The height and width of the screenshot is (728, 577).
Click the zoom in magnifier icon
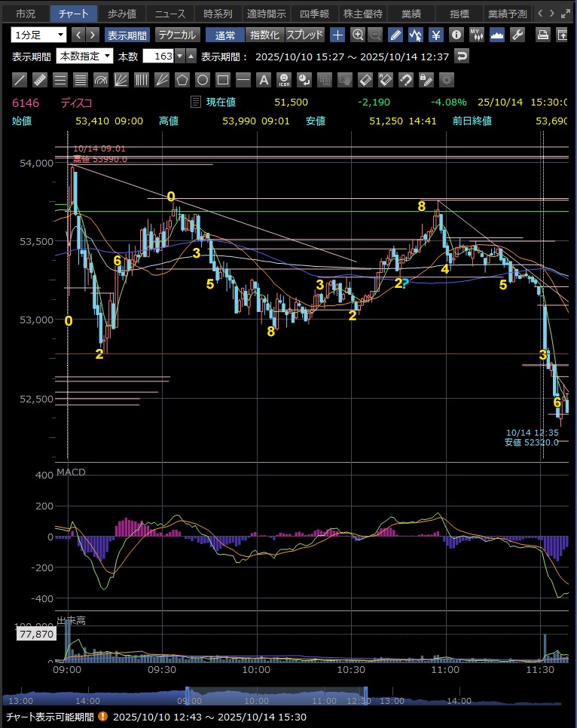358,35
